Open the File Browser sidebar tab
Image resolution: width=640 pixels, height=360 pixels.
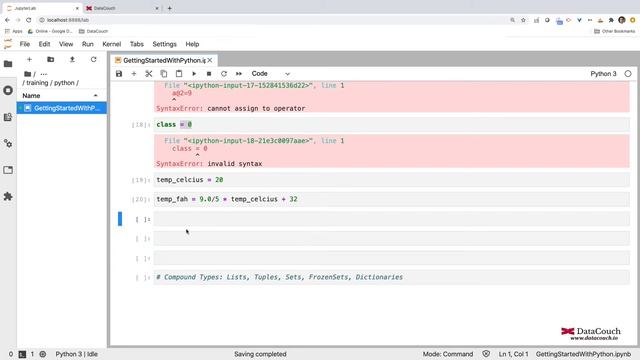tap(8, 64)
